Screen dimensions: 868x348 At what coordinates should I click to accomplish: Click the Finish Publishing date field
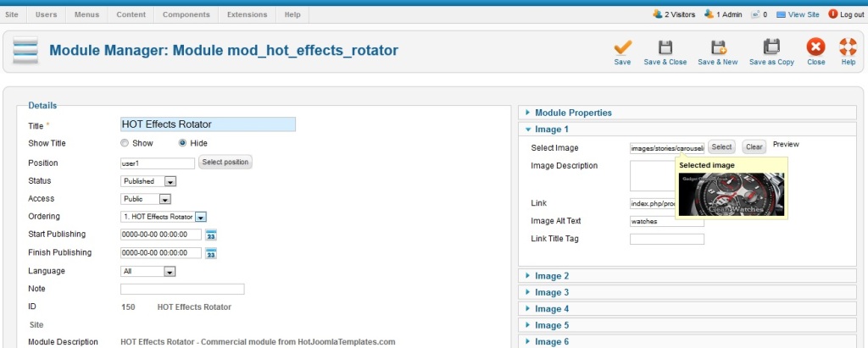point(161,253)
